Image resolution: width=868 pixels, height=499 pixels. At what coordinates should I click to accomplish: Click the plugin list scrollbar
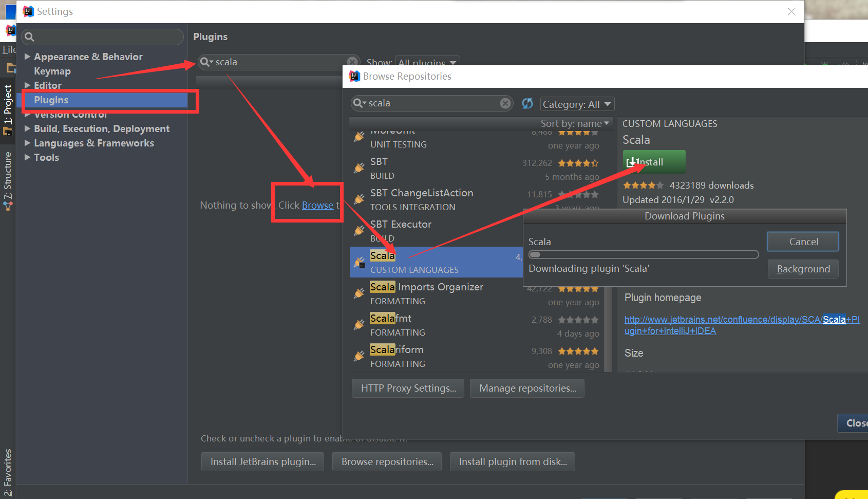(x=609, y=329)
